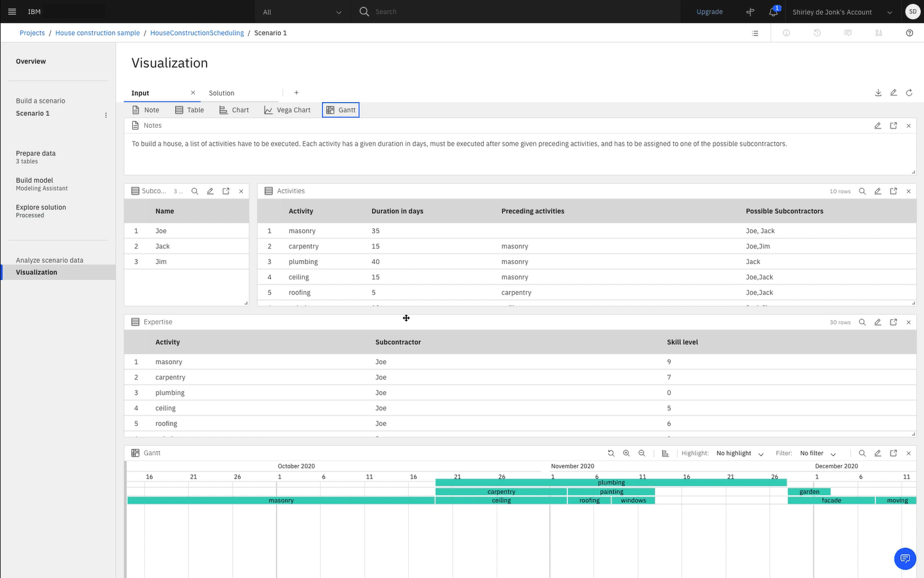Switch to the Solution tab

click(x=221, y=93)
